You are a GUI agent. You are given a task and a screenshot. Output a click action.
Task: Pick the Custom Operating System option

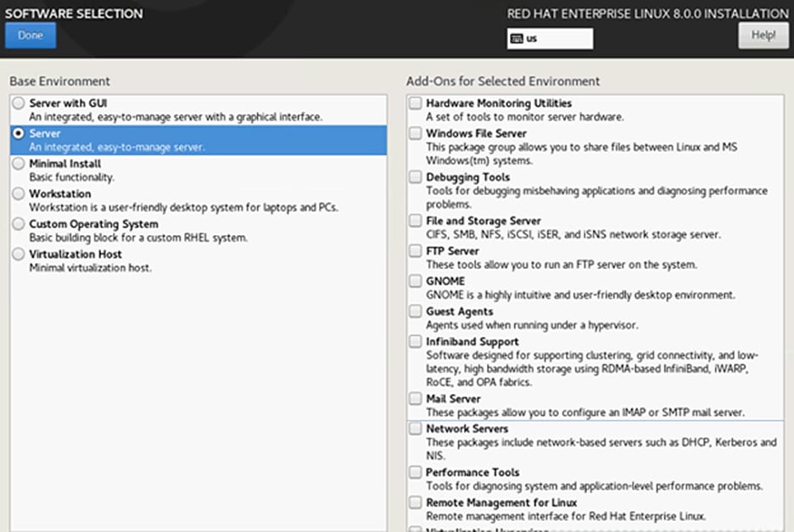pyautogui.click(x=19, y=224)
